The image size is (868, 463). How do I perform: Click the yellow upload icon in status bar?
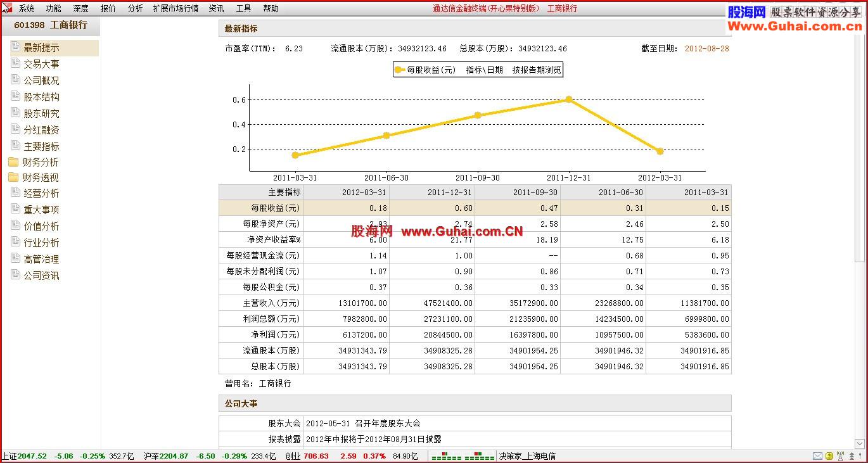coord(829,456)
